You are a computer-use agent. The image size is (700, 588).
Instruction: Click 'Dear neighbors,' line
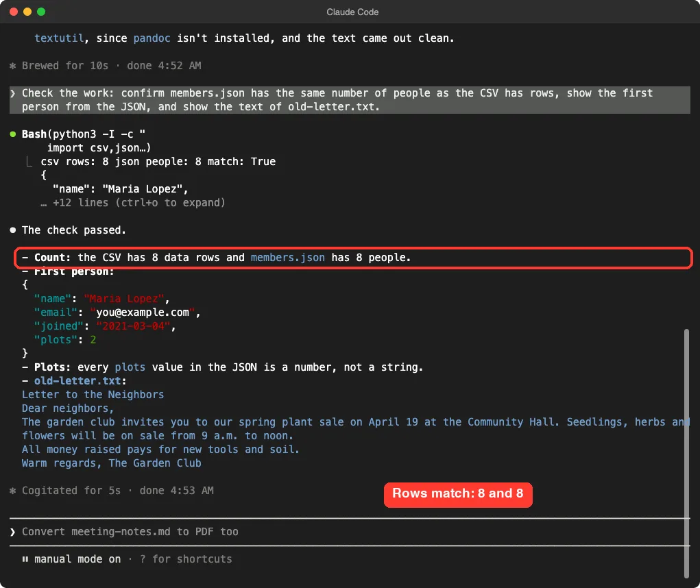pos(68,408)
